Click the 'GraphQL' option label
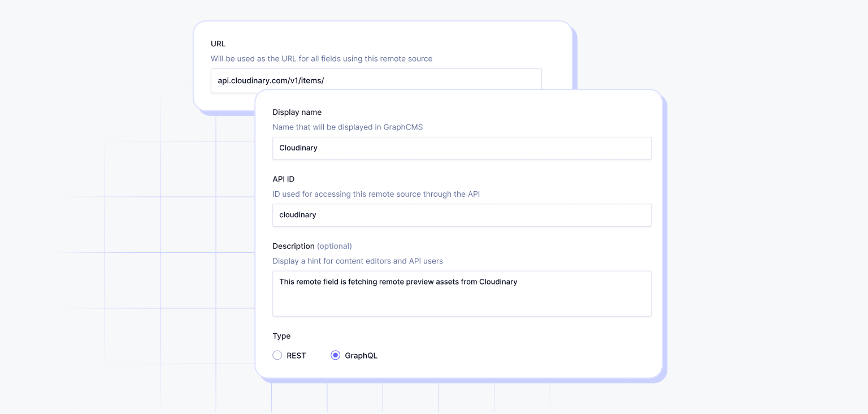868x414 pixels. click(361, 356)
